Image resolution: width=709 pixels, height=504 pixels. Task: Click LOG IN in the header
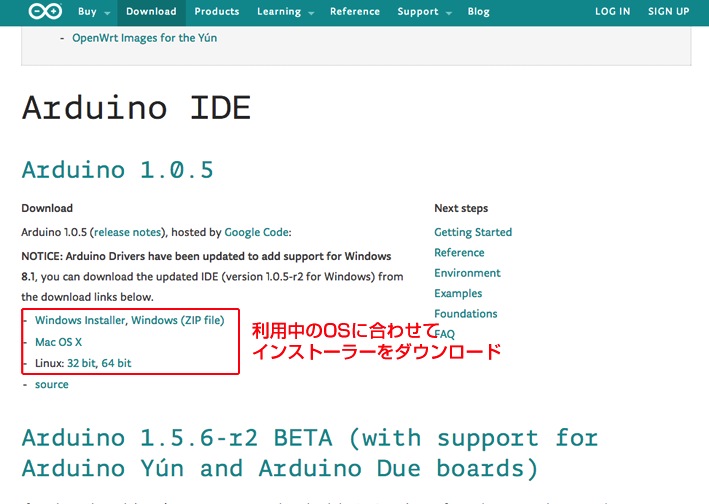(612, 12)
